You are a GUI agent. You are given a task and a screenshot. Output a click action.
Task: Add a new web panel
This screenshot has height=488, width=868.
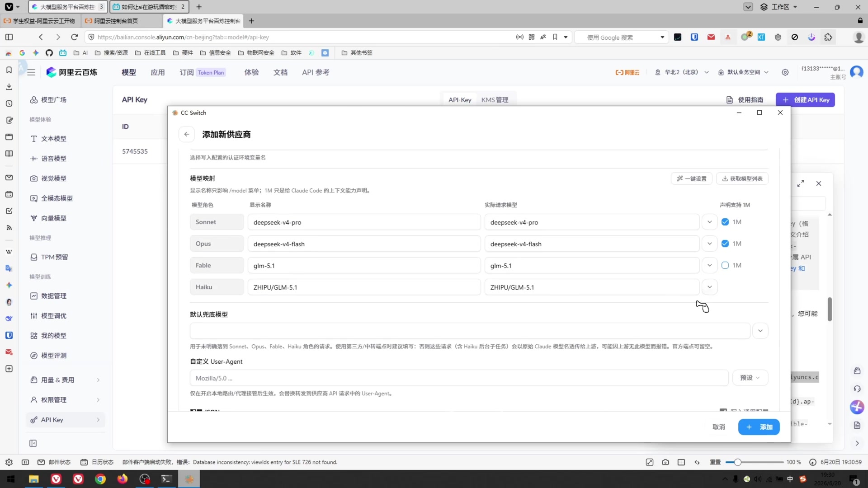9,369
